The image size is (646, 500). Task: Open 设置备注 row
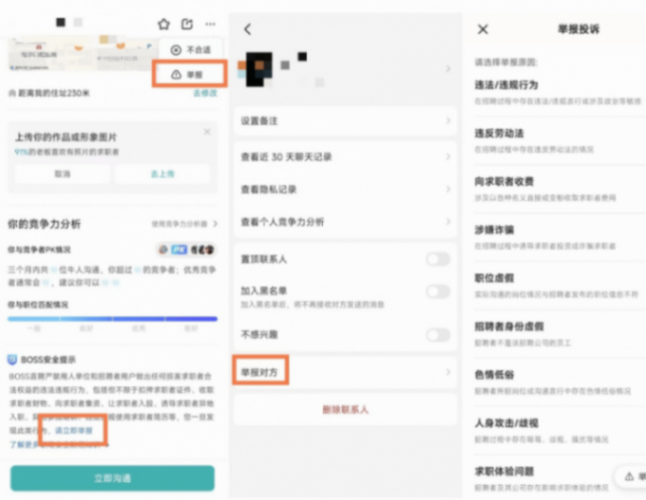coord(343,121)
